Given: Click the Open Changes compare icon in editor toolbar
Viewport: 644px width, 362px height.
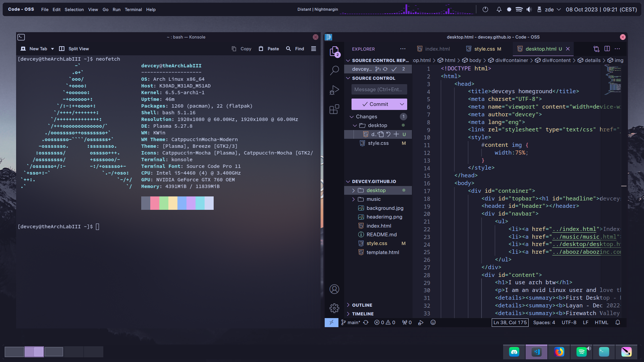Looking at the screenshot, I should point(596,49).
